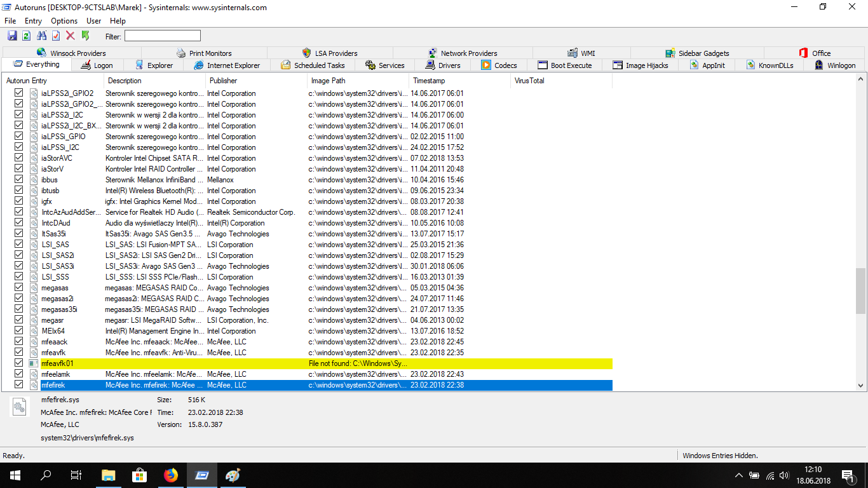868x488 pixels.
Task: Click the Save floppy disk toolbar icon
Action: (12, 36)
